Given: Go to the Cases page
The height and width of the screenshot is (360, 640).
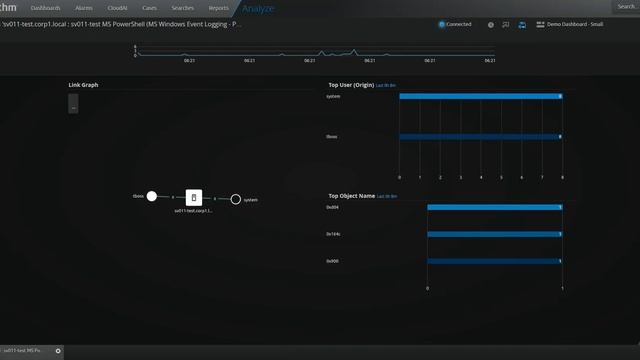Looking at the screenshot, I should (x=149, y=8).
